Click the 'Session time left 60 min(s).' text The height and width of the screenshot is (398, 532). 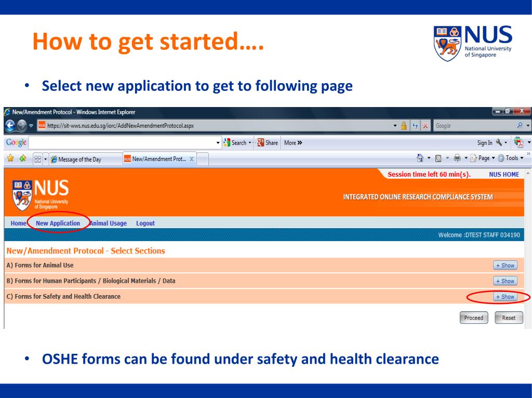click(429, 175)
